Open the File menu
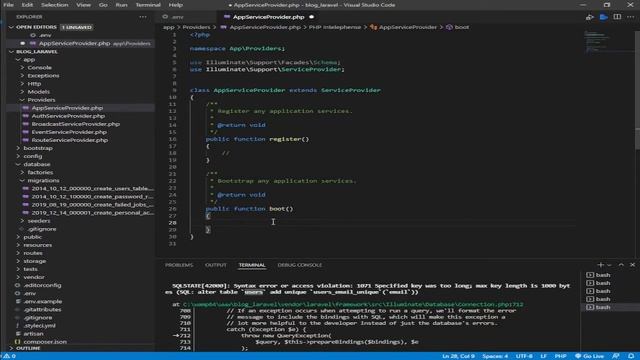640x360 pixels. tap(8, 5)
